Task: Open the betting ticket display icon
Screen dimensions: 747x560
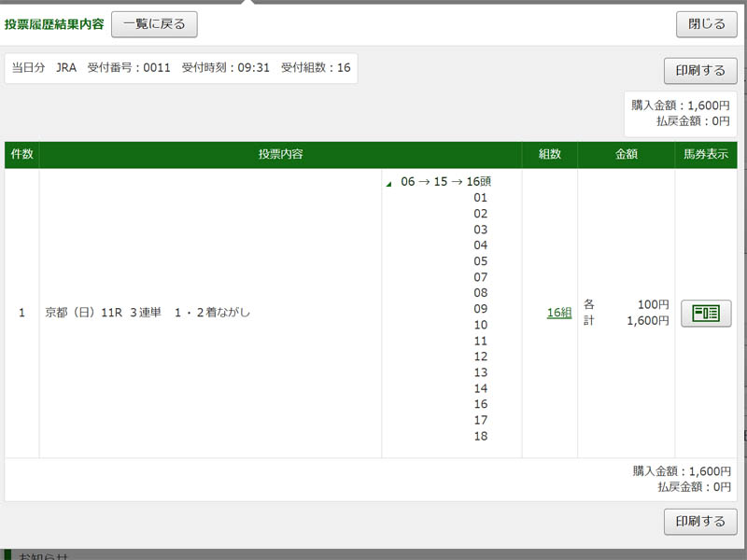Action: pos(706,314)
